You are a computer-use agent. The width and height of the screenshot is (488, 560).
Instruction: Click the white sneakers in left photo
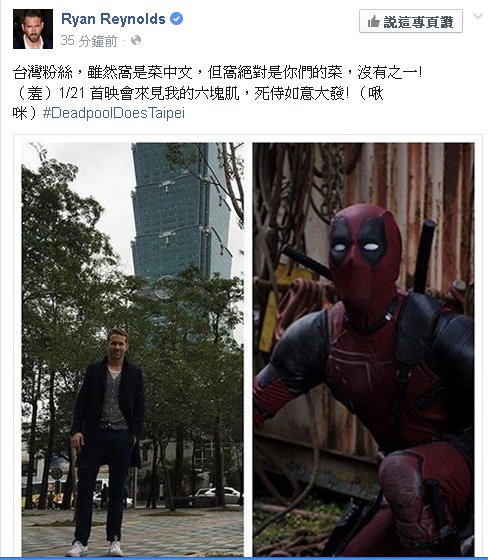95,548
